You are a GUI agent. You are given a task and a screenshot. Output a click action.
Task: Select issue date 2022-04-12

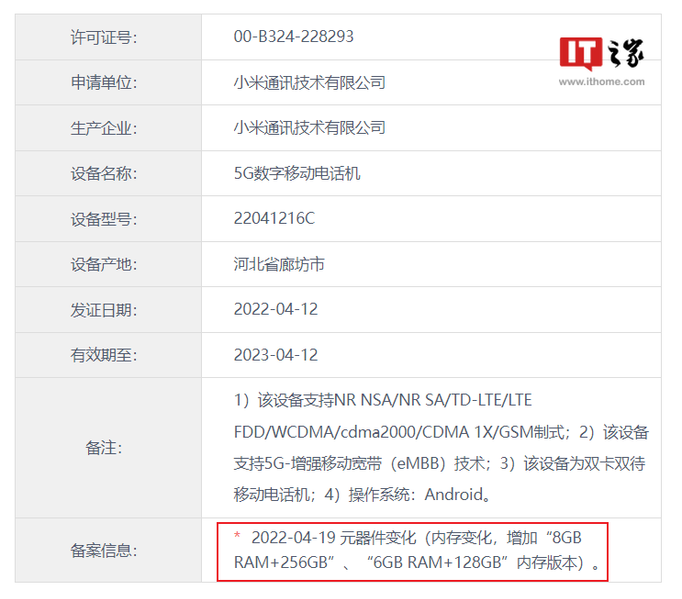pyautogui.click(x=276, y=309)
